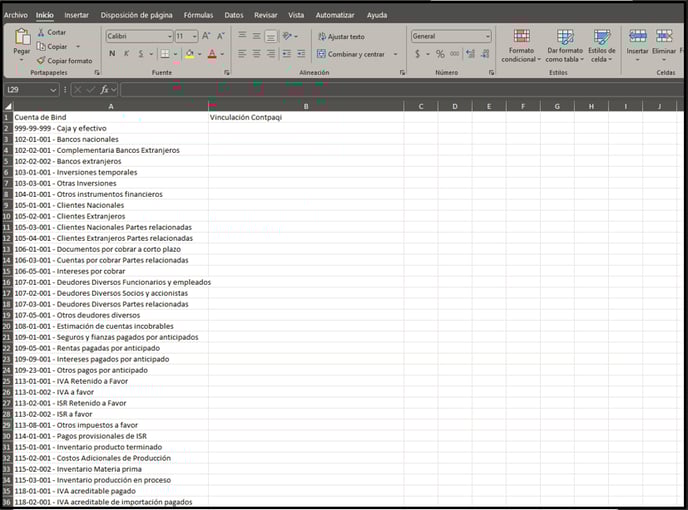Open the Name Box L29 dropdown
This screenshot has height=510, width=688.
(53, 90)
